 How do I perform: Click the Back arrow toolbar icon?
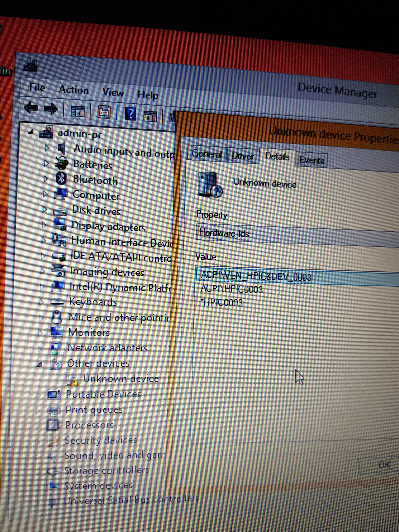[x=31, y=108]
